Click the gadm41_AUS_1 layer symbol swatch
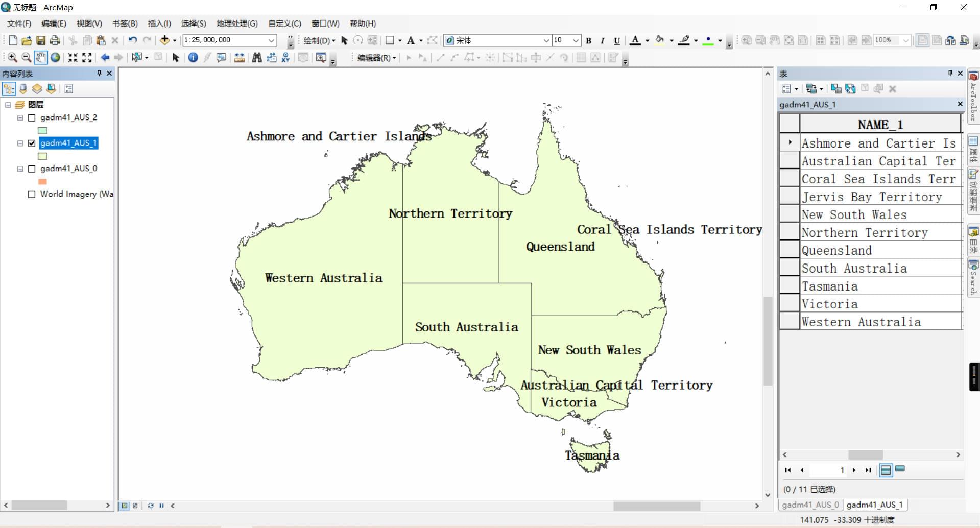The height and width of the screenshot is (528, 980). (42, 156)
